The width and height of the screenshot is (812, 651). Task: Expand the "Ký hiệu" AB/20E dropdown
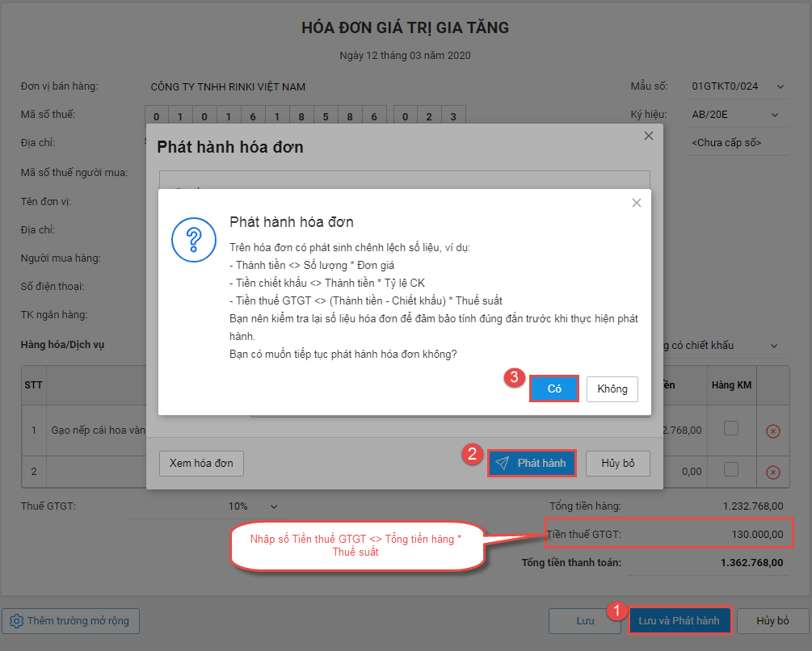(775, 115)
